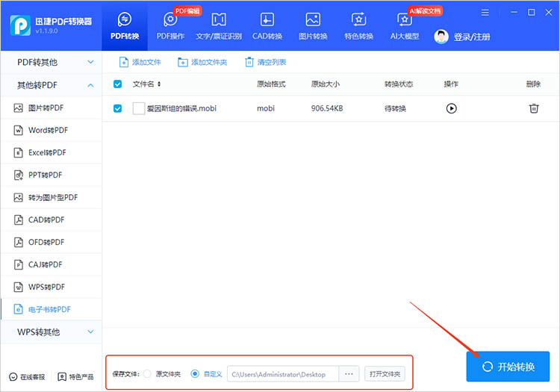560x392 pixels.
Task: Expand the PDF转其他 section
Action: click(52, 62)
